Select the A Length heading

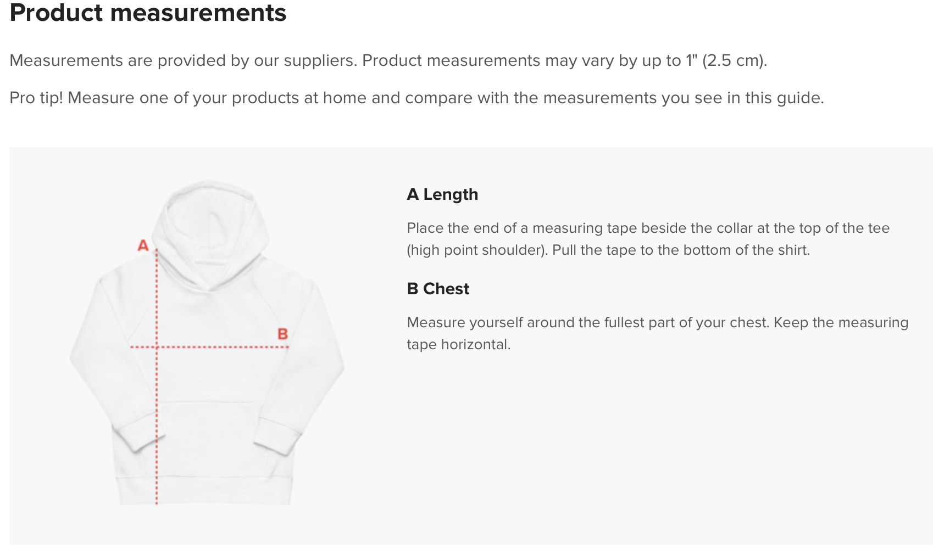pyautogui.click(x=442, y=194)
